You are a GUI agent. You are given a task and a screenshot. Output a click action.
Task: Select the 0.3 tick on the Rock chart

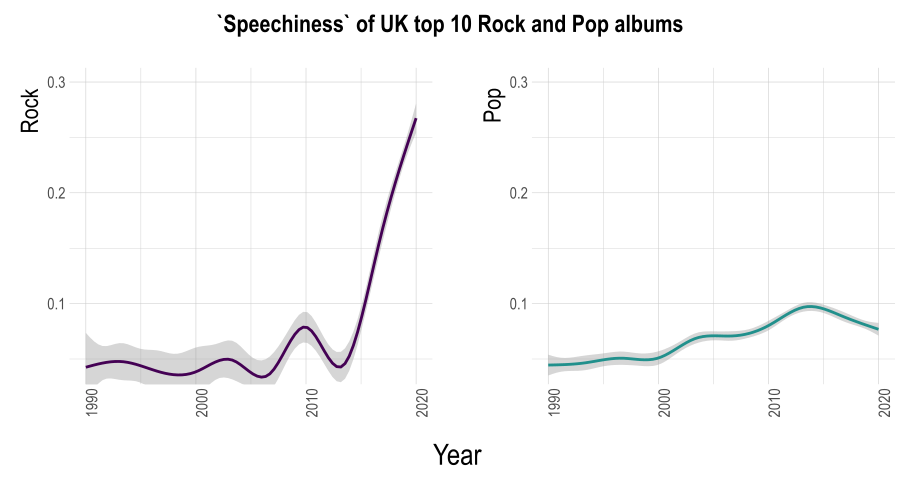tap(57, 82)
